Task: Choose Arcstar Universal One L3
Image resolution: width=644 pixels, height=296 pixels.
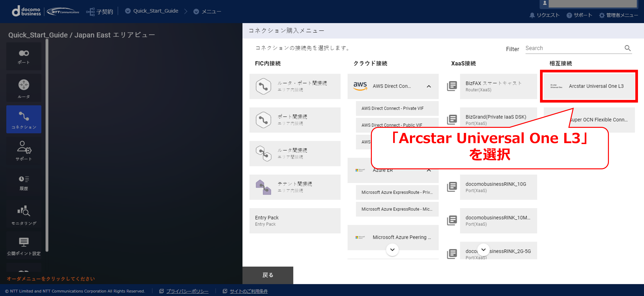Action: (x=589, y=86)
